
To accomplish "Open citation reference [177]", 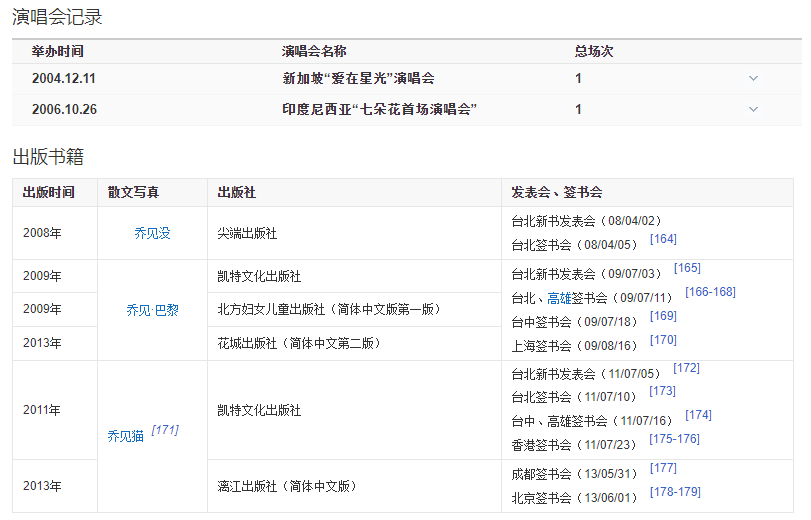I will click(x=663, y=468).
